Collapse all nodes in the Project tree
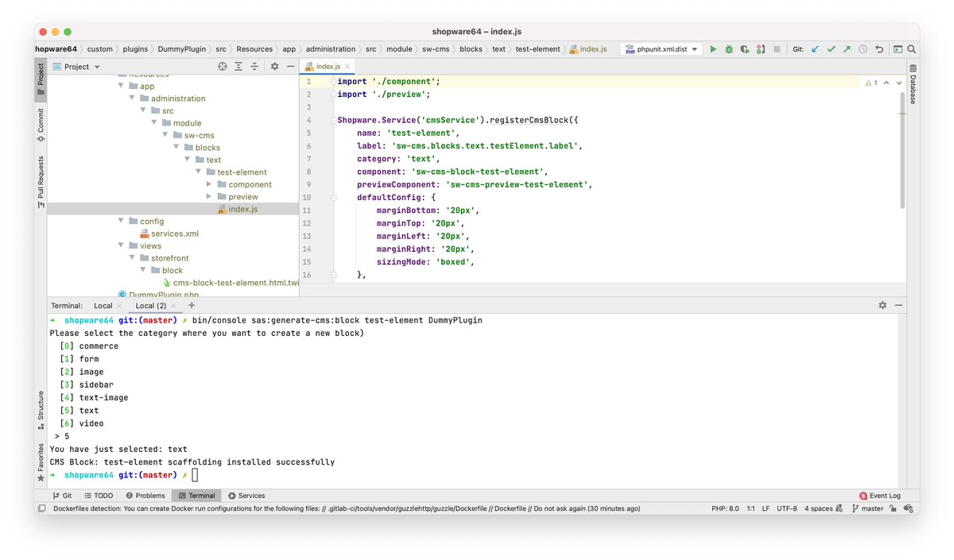The height and width of the screenshot is (560, 954). coord(255,66)
